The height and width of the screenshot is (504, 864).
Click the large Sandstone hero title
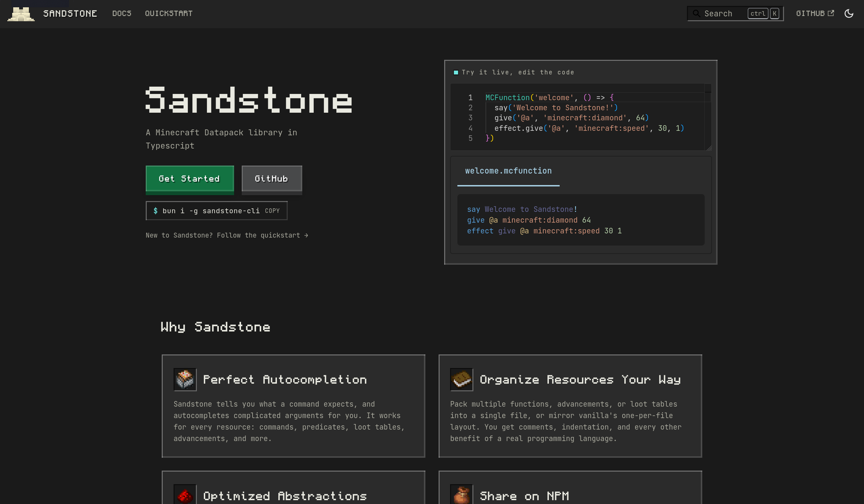[x=249, y=100]
